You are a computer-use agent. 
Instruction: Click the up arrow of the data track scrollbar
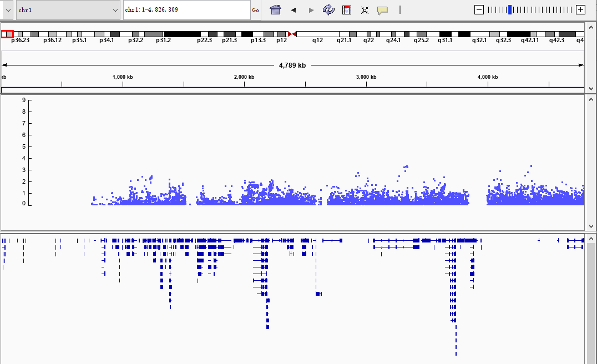591,99
